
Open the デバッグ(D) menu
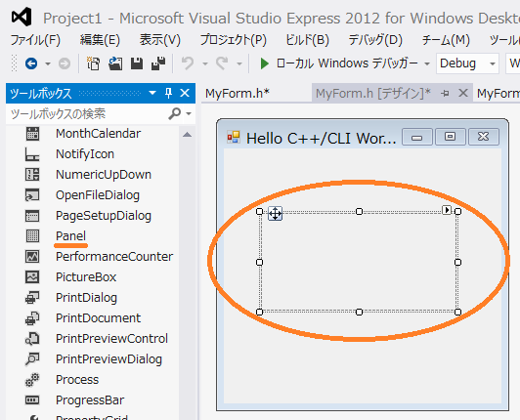click(375, 40)
